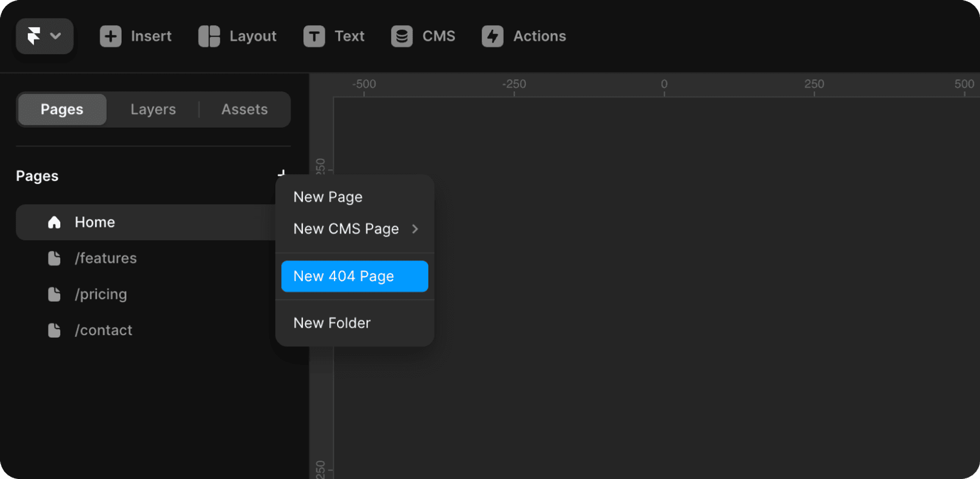The image size is (980, 479).
Task: Open the CMS database icon
Action: click(x=402, y=36)
